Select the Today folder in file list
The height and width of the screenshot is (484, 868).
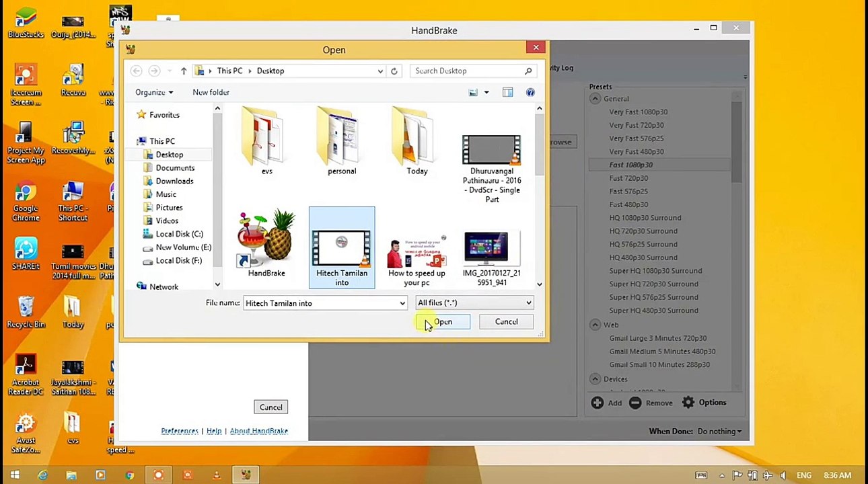(417, 141)
